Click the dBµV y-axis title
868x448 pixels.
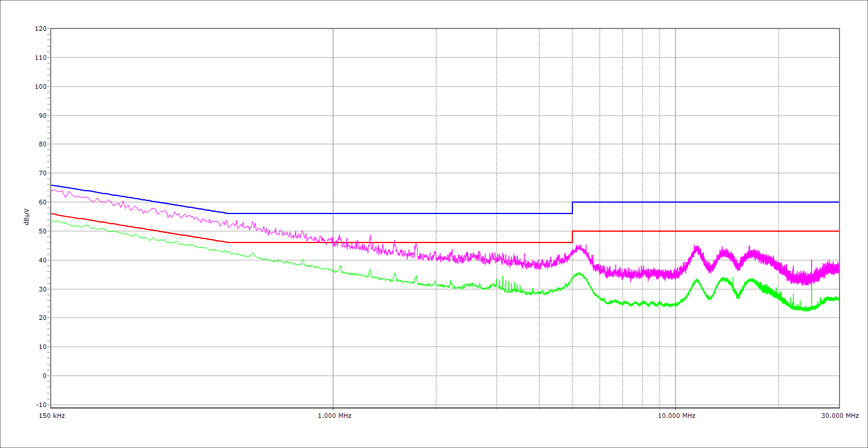(x=27, y=217)
